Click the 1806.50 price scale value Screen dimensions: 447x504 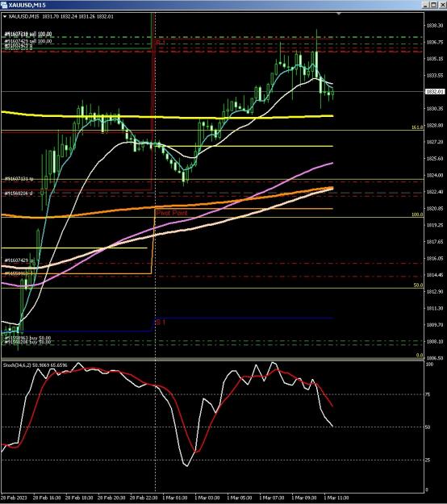point(435,358)
